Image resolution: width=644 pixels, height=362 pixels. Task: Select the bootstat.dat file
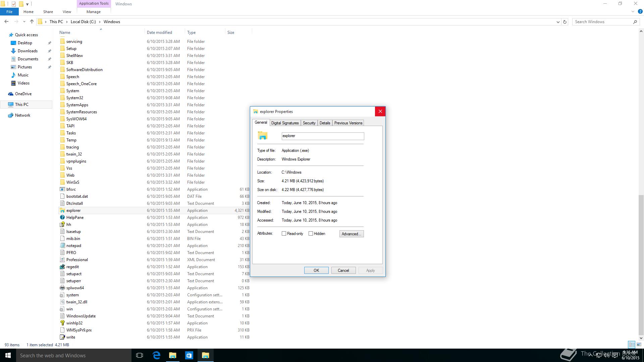coord(154,196)
